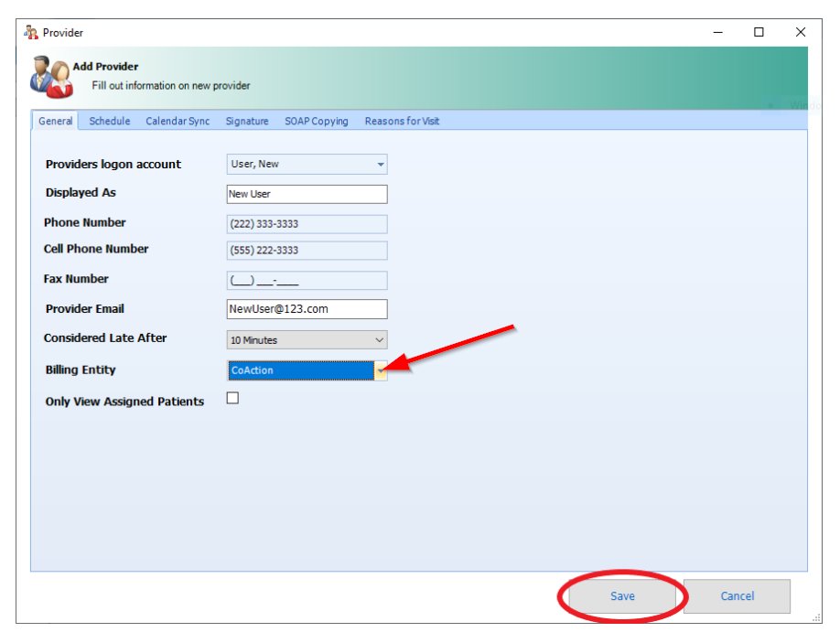Toggle Only View Assigned Patients checkbox
The height and width of the screenshot is (643, 840).
tap(232, 398)
